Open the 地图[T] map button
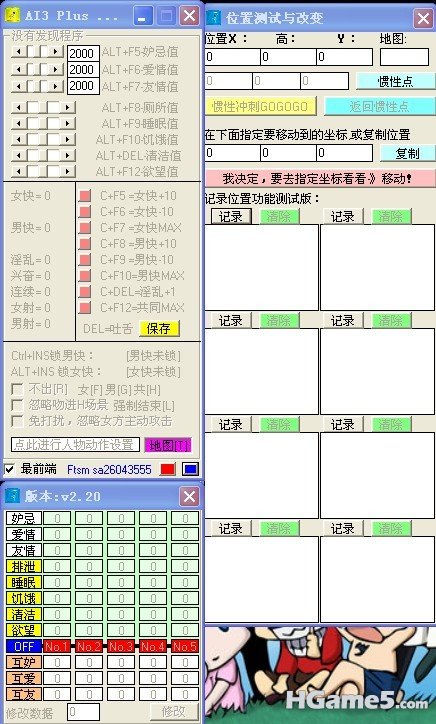The height and width of the screenshot is (724, 436). pyautogui.click(x=168, y=445)
